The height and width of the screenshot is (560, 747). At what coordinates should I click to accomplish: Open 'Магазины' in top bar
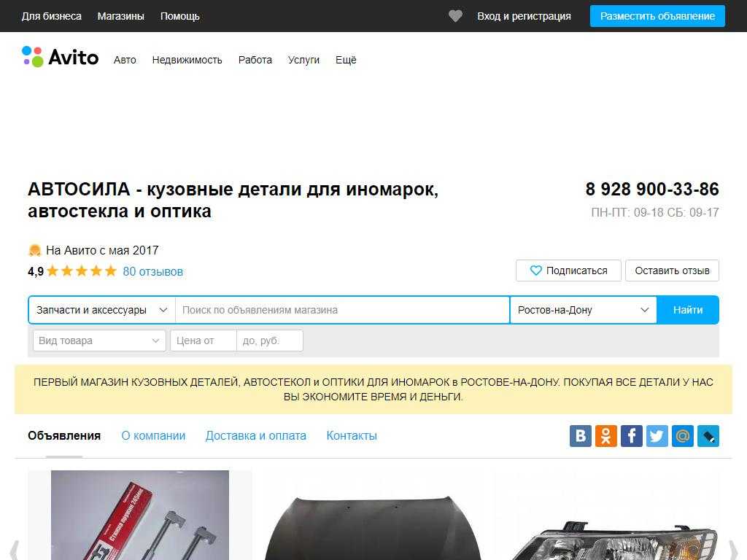tap(120, 16)
